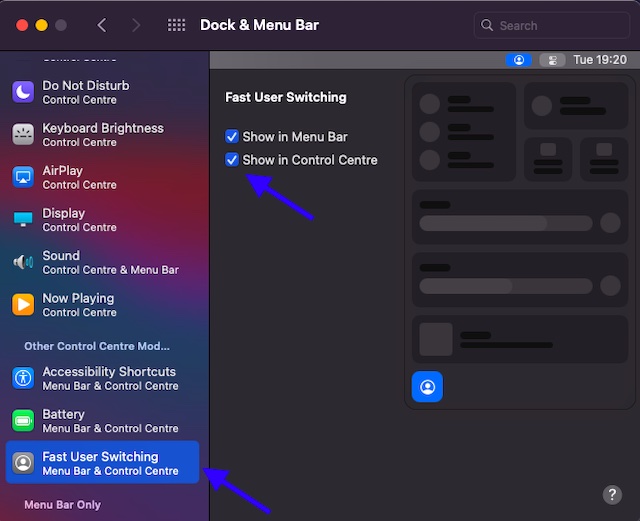Image resolution: width=640 pixels, height=521 pixels.
Task: Click the Menu Bar Only section header
Action: [62, 505]
